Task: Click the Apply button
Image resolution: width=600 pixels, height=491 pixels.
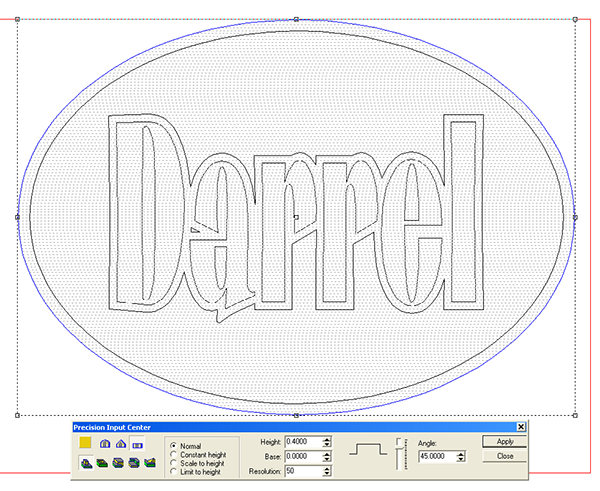Action: tap(504, 442)
